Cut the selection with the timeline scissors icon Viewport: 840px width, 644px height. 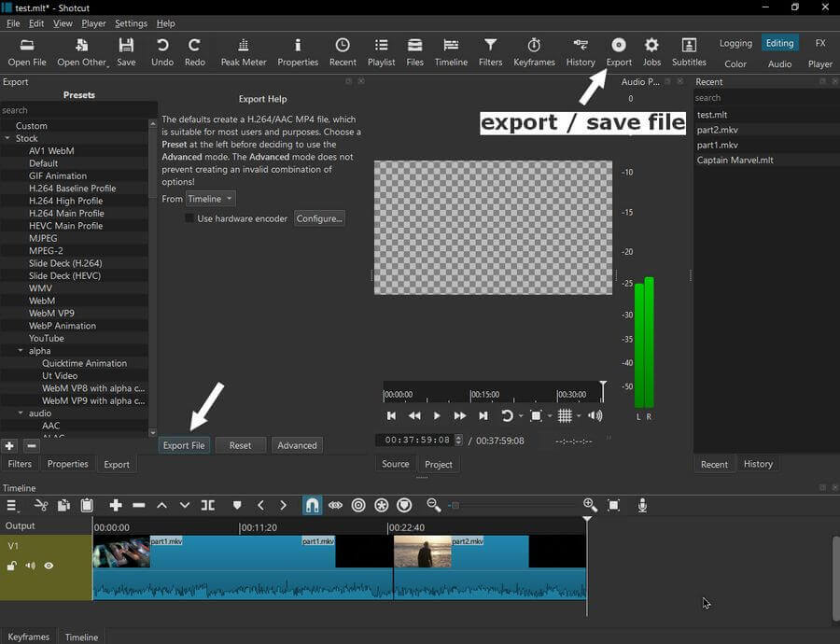point(41,505)
